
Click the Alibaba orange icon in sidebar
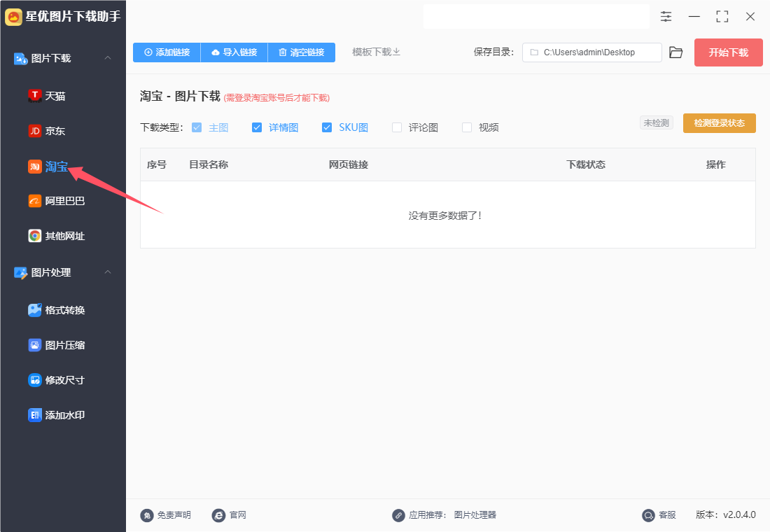tap(34, 201)
